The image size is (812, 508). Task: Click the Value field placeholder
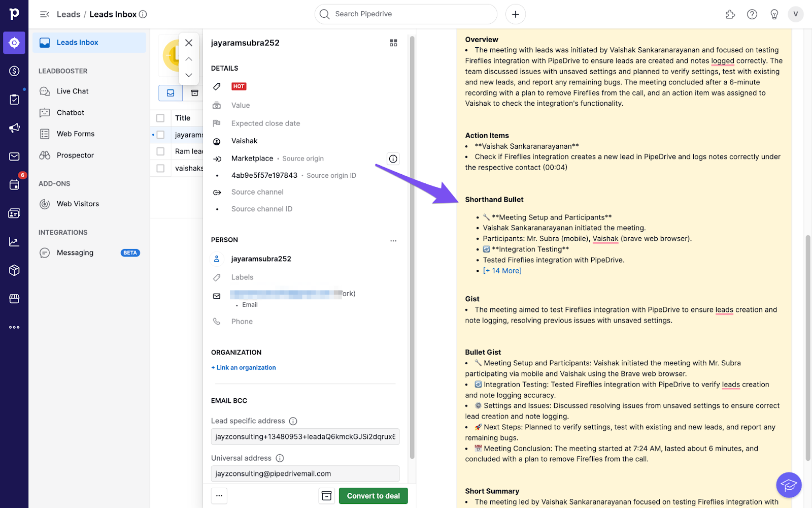coord(241,106)
